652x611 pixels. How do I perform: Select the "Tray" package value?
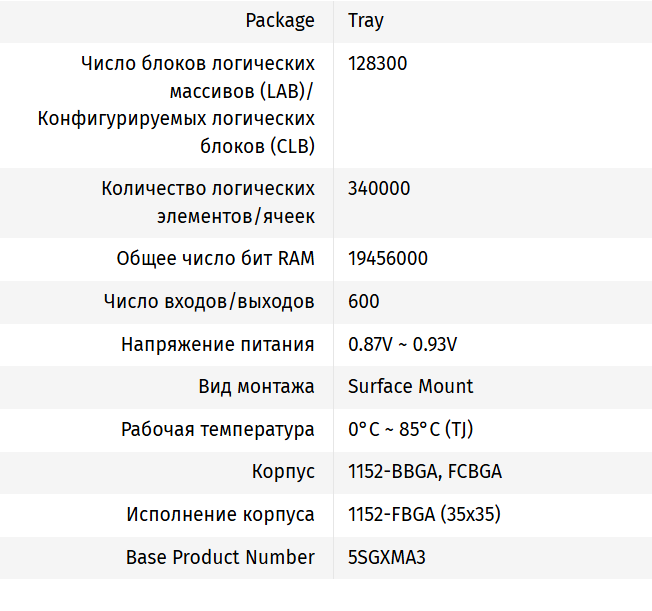pos(366,20)
